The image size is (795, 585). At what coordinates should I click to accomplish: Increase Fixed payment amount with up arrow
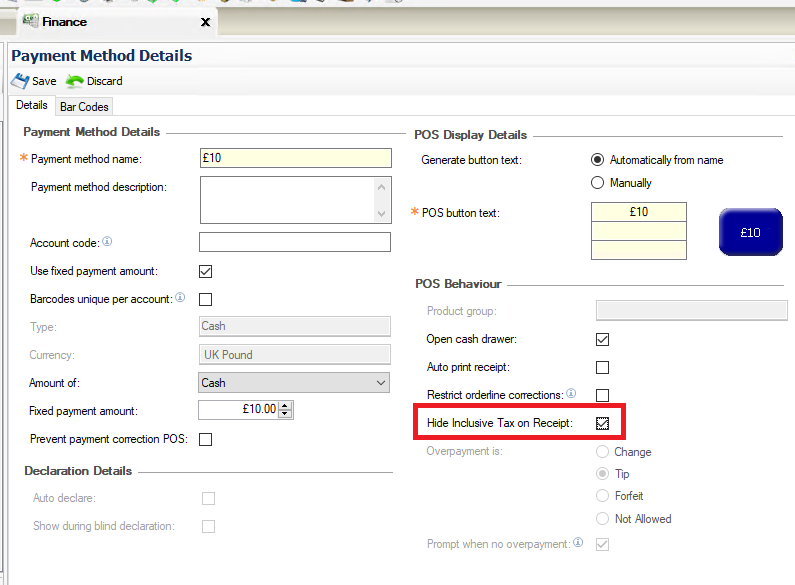[285, 406]
